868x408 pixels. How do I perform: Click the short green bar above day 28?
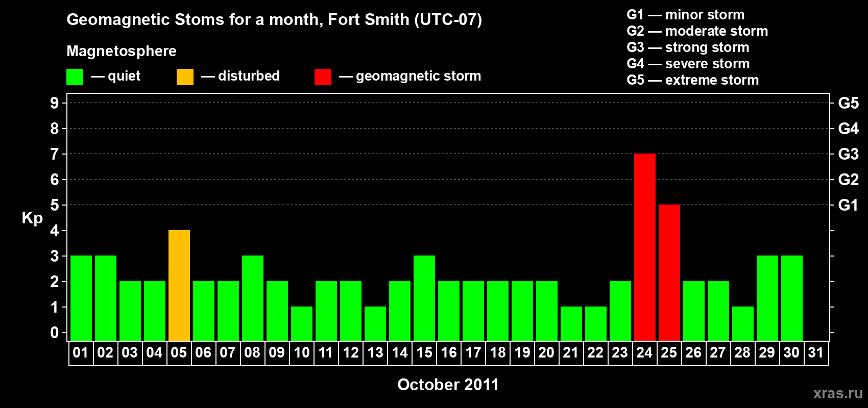pos(743,323)
